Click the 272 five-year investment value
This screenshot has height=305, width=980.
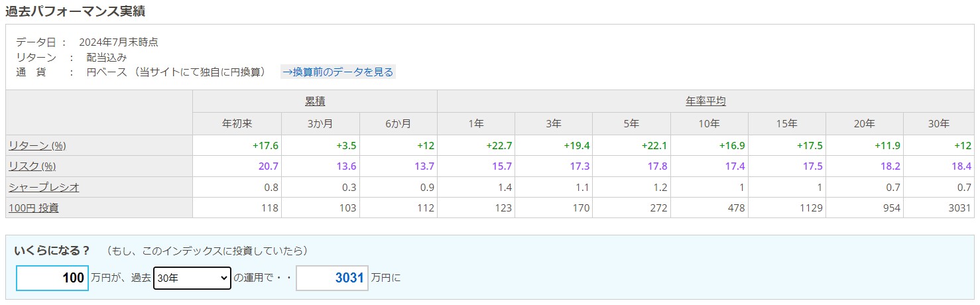pos(658,208)
